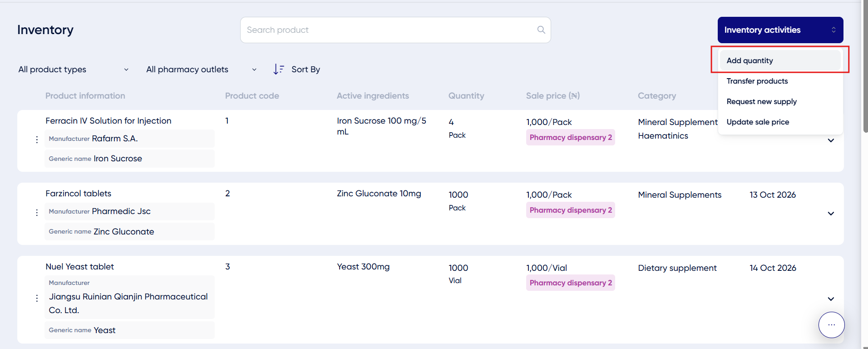Open the All product types dropdown
The width and height of the screenshot is (868, 349).
coord(74,69)
